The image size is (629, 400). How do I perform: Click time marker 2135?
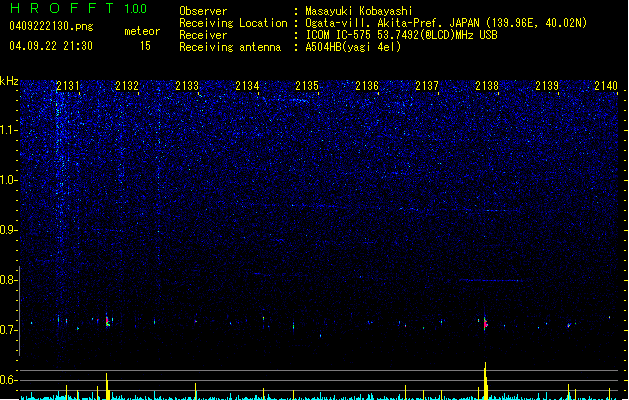(307, 86)
